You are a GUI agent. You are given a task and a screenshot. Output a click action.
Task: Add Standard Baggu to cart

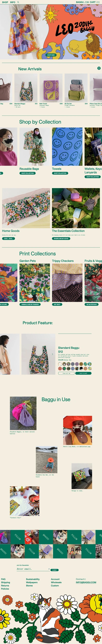coord(83,373)
